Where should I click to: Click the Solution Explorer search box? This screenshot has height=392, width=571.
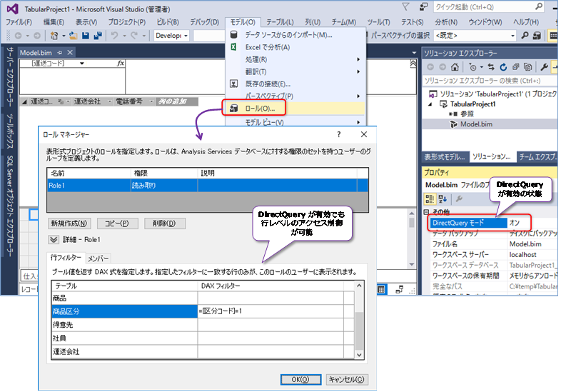(x=490, y=81)
